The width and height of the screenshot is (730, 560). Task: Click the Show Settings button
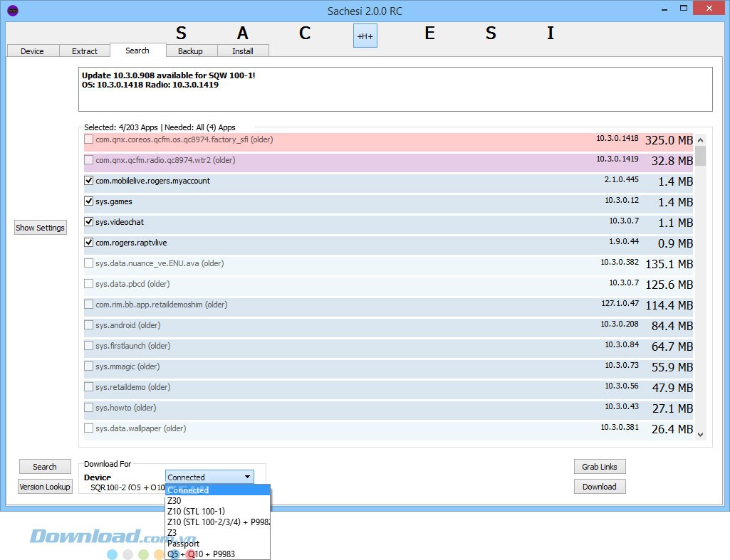(41, 228)
